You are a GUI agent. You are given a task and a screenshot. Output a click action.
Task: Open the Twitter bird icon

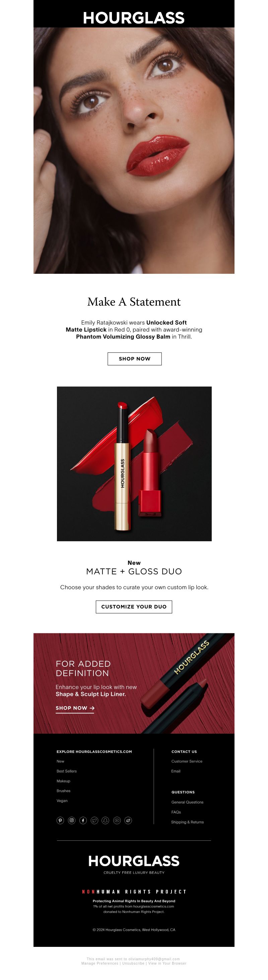point(94,821)
